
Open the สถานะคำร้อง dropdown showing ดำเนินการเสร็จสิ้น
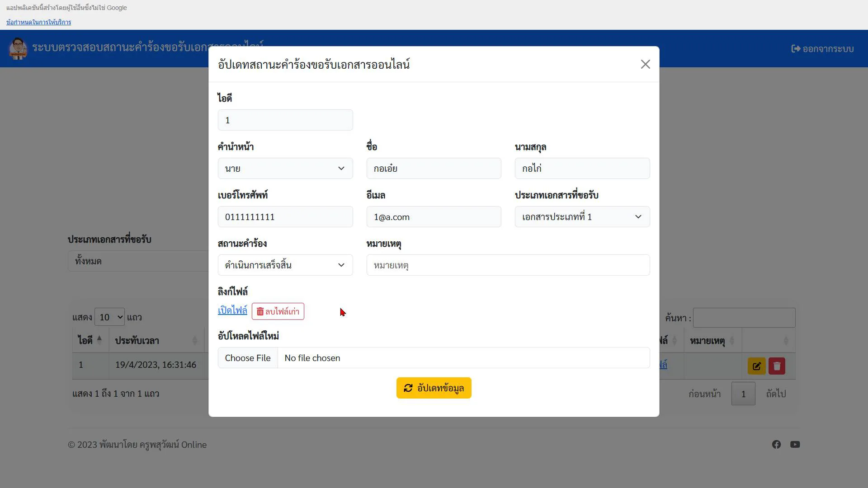point(285,265)
